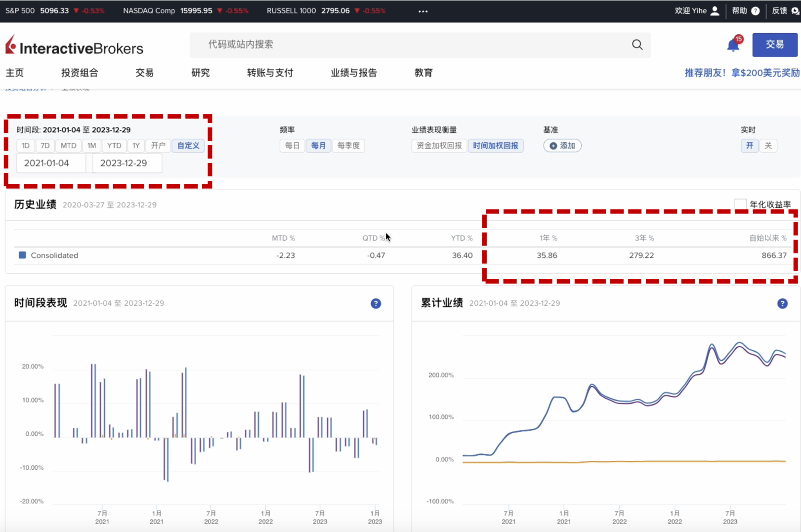Click the search magnifier icon
Viewport: 801px width, 532px height.
pyautogui.click(x=637, y=45)
